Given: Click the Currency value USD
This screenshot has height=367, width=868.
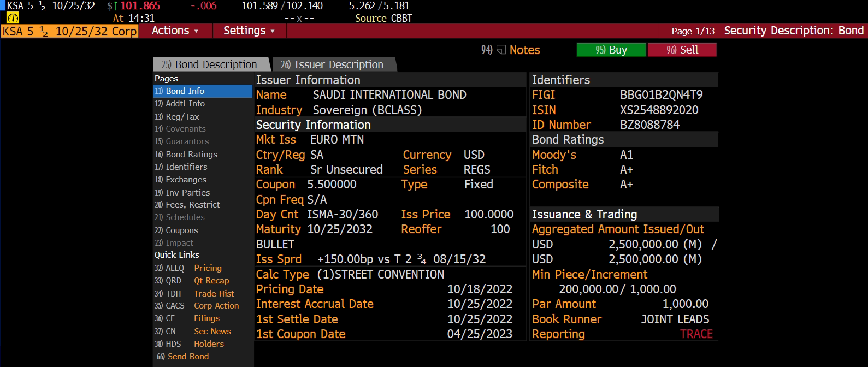Looking at the screenshot, I should coord(474,155).
